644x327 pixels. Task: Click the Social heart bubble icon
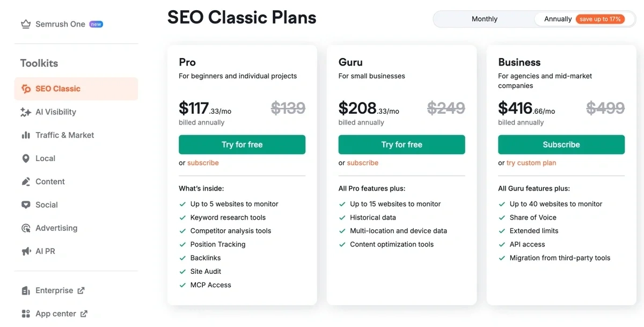pyautogui.click(x=26, y=205)
